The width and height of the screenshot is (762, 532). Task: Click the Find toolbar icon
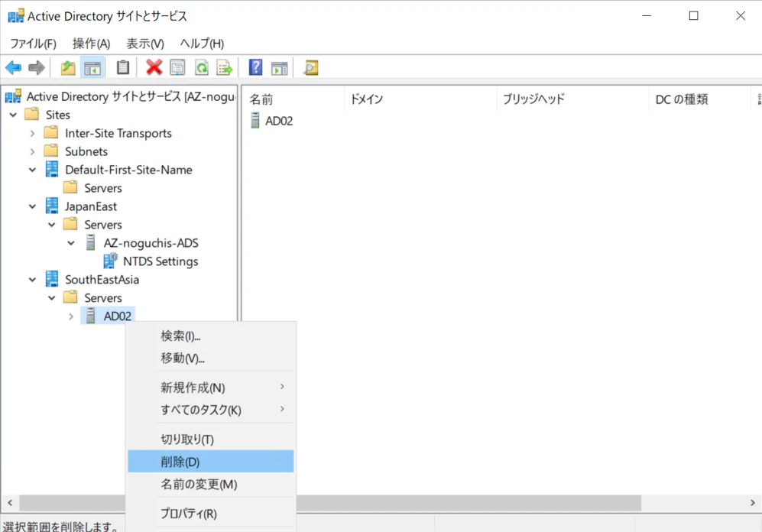[311, 67]
